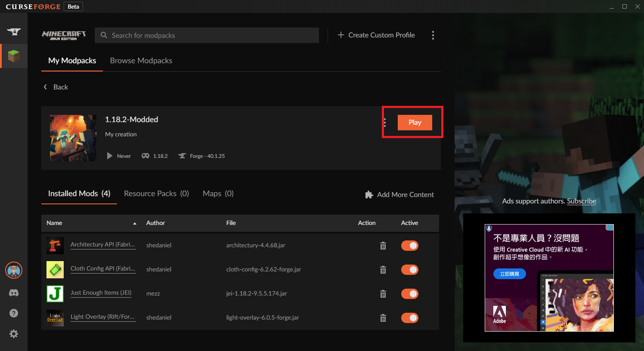Select the Minecraft game icon in sidebar
The height and width of the screenshot is (351, 644).
(x=14, y=56)
